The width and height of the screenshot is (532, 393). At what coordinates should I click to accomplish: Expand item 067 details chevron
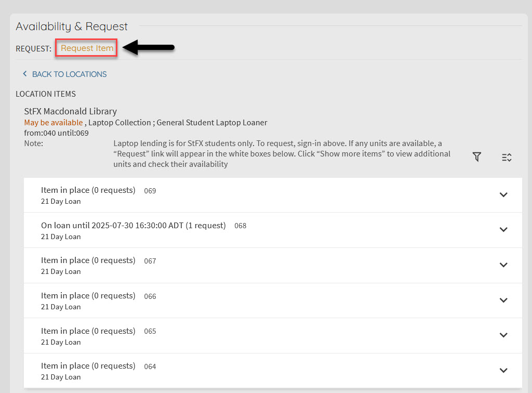(503, 265)
